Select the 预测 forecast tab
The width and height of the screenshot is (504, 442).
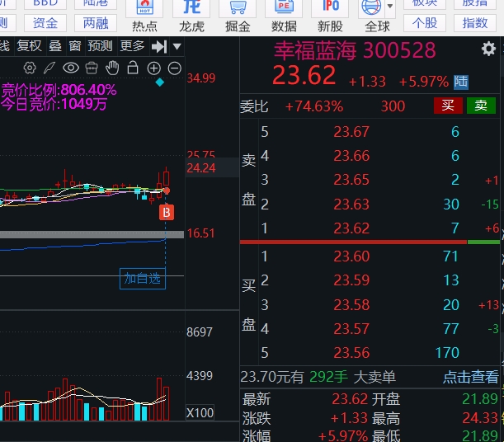pyautogui.click(x=100, y=46)
